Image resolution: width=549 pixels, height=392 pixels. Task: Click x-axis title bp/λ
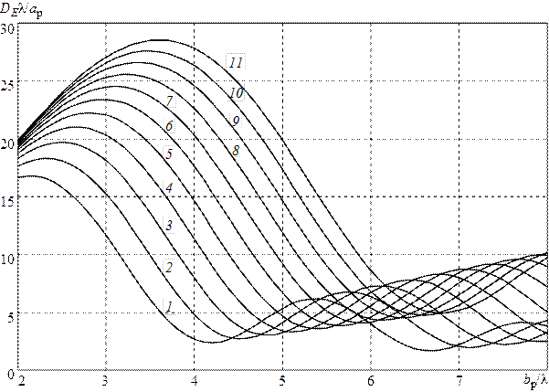[x=535, y=381]
